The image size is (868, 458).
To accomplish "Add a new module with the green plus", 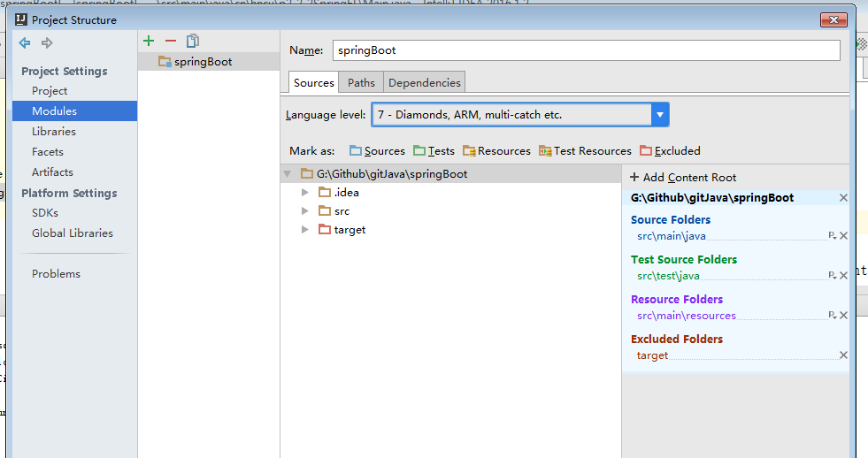I will (149, 41).
